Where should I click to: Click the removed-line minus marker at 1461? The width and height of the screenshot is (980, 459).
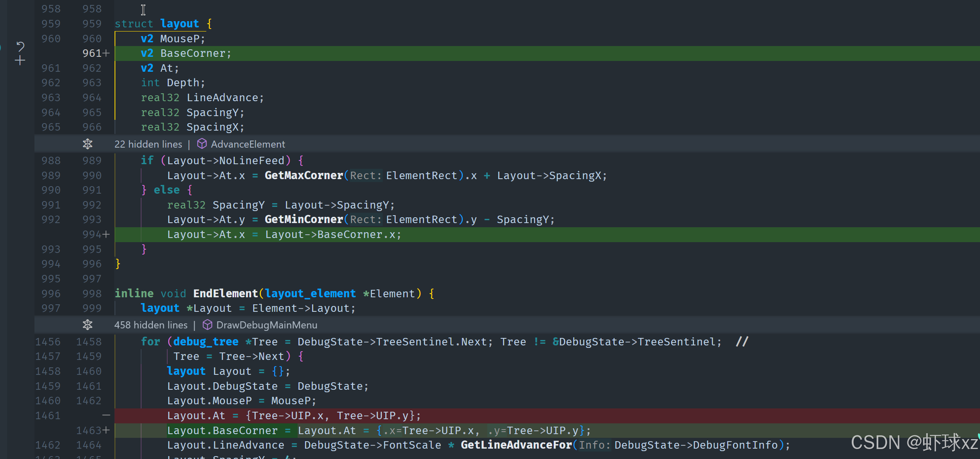tap(106, 415)
